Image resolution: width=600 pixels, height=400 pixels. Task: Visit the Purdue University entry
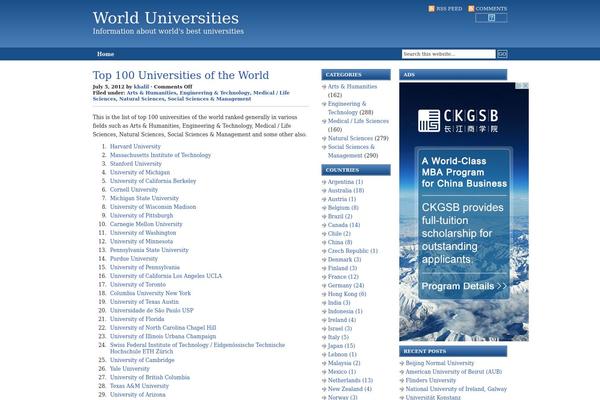click(134, 258)
